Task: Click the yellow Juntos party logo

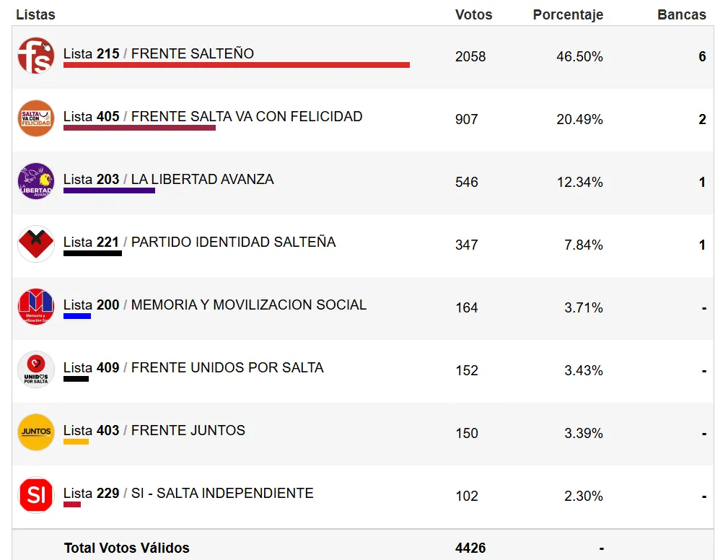Action: 36,432
